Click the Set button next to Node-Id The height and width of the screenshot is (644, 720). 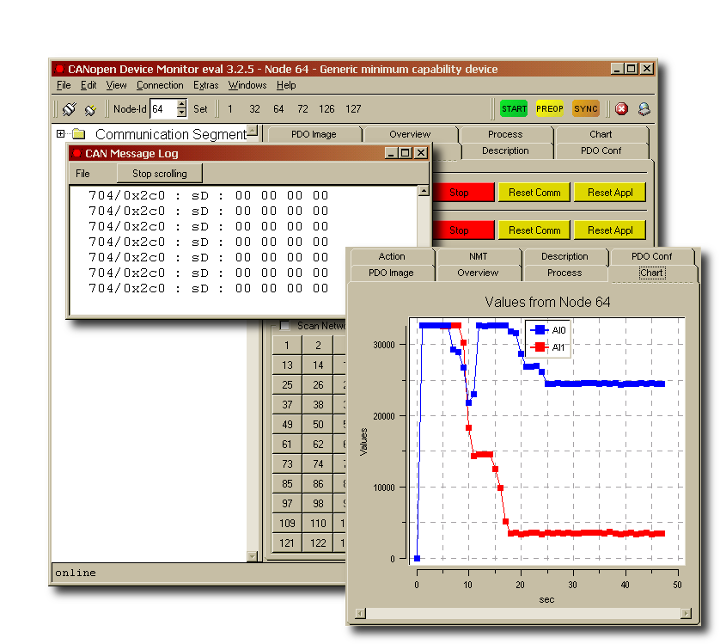coord(200,109)
